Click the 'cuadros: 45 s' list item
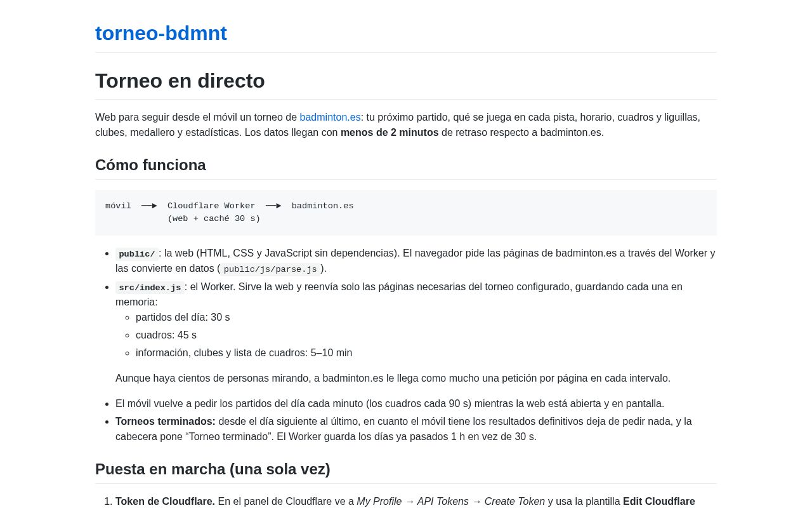The image size is (812, 508). 166,335
